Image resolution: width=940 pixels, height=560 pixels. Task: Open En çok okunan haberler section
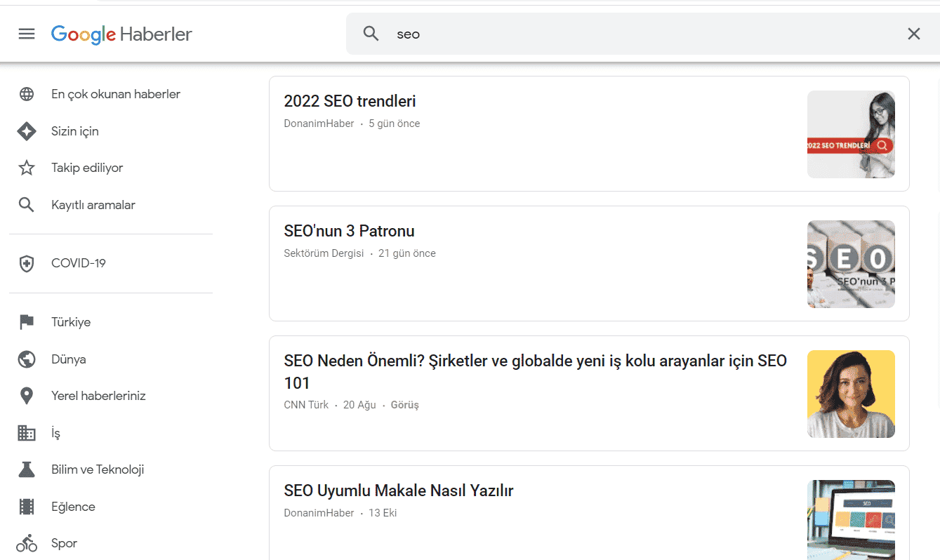pos(116,94)
